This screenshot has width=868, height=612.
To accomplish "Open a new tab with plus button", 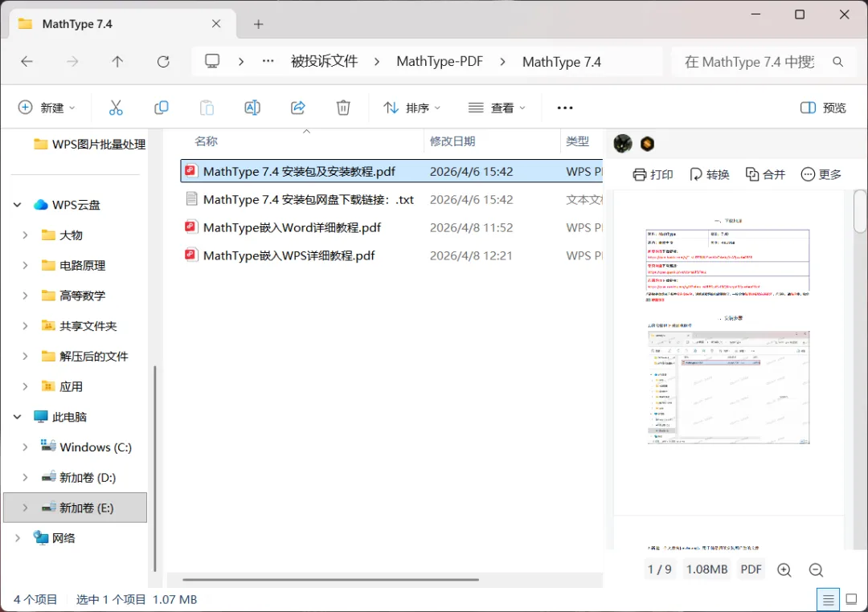I will click(258, 24).
